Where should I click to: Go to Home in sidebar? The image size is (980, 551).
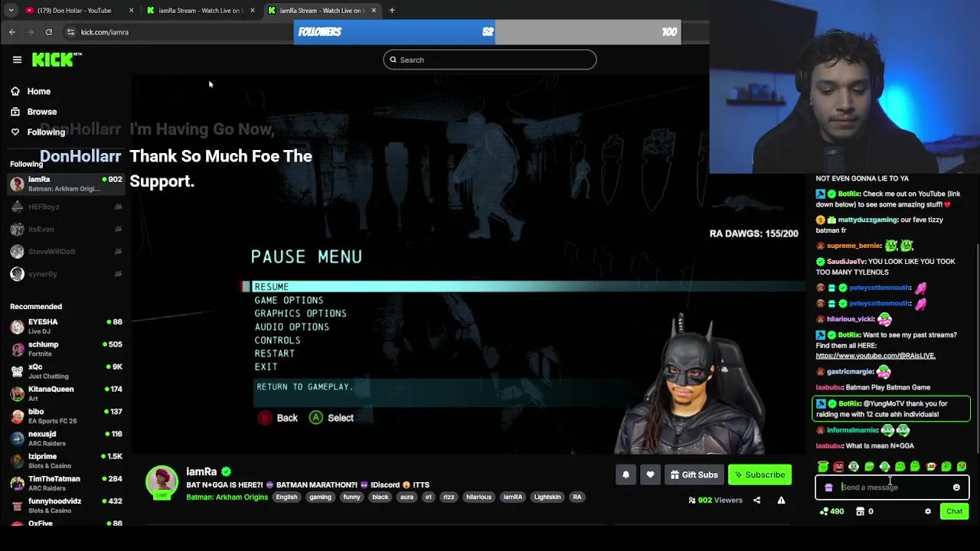click(31, 91)
